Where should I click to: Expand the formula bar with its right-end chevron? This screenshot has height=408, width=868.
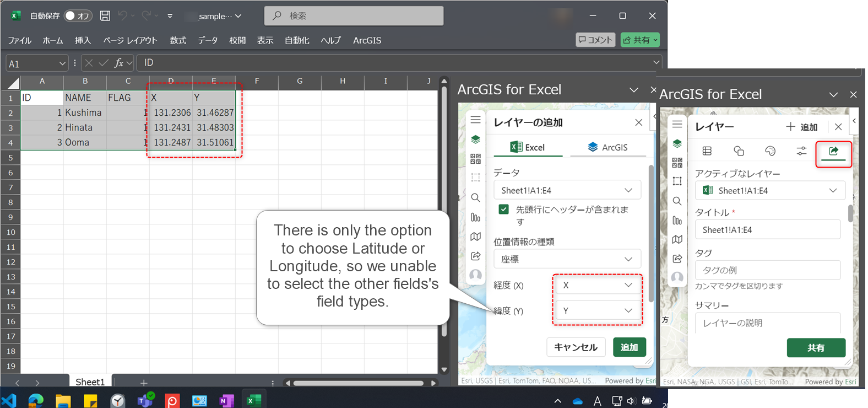click(656, 62)
